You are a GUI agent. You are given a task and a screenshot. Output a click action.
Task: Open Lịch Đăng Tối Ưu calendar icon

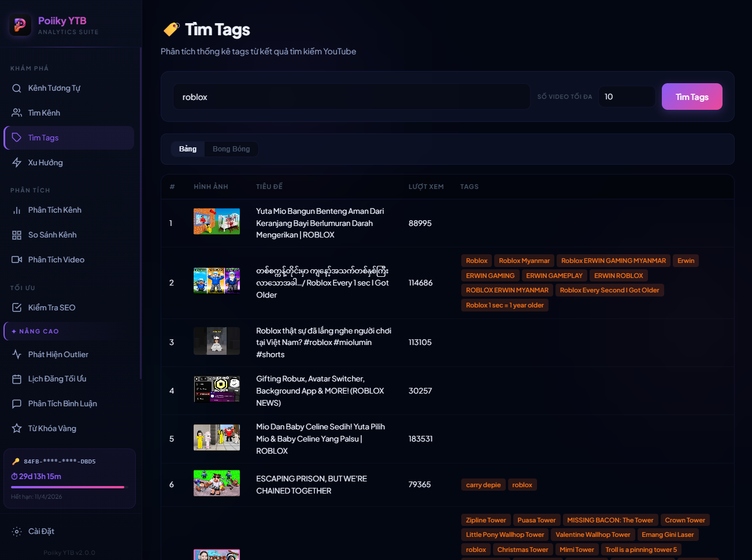(x=17, y=379)
